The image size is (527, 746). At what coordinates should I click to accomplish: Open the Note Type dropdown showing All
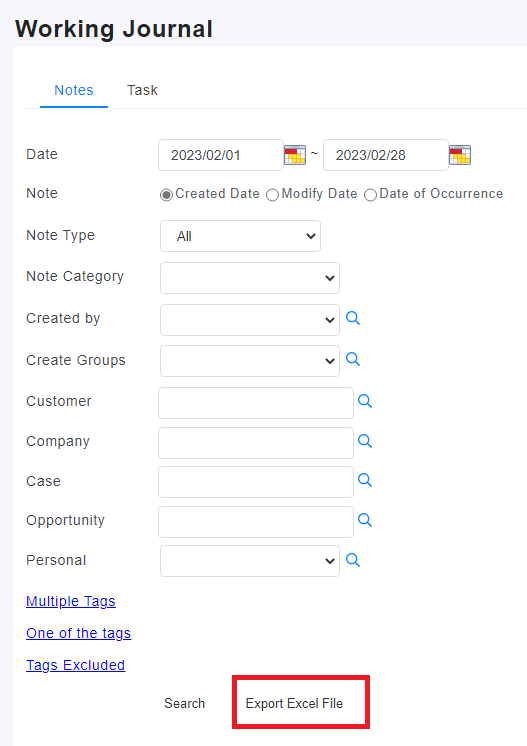[x=240, y=236]
